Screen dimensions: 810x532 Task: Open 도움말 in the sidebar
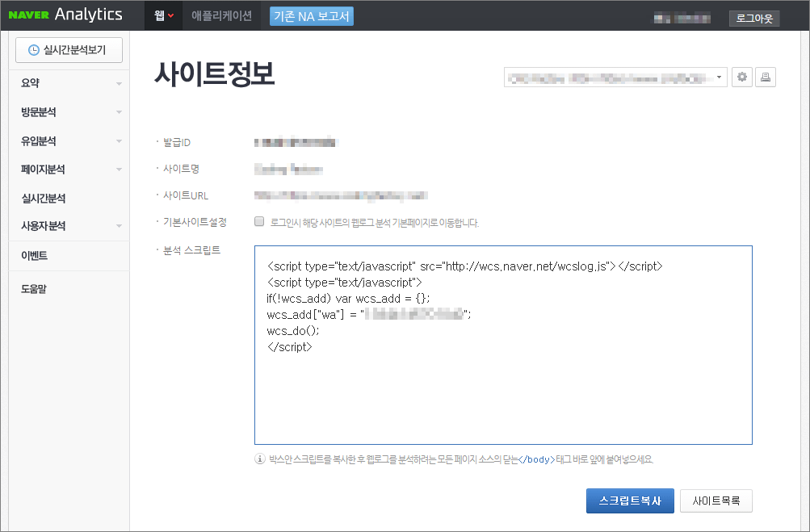coord(34,289)
